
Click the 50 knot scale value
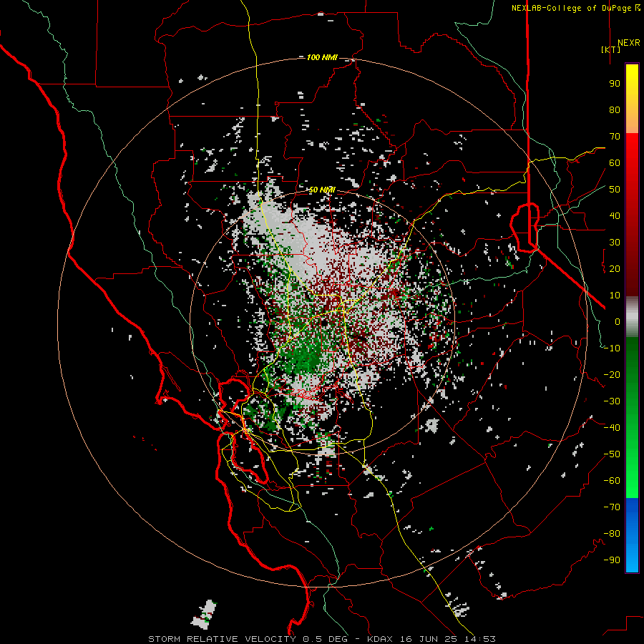[615, 190]
